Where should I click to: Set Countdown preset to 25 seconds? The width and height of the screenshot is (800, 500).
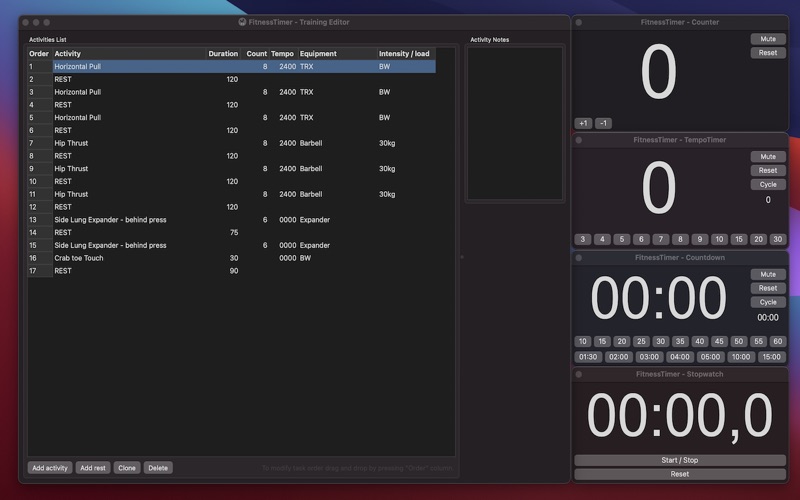[641, 341]
